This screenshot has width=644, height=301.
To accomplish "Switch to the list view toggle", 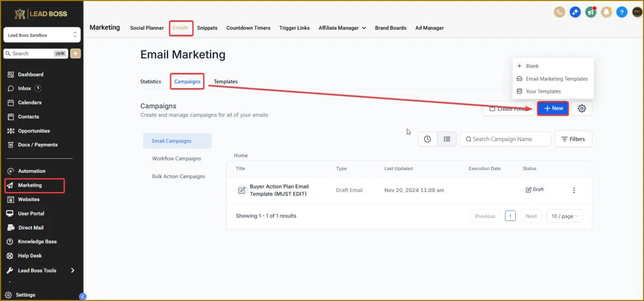I will tap(447, 139).
